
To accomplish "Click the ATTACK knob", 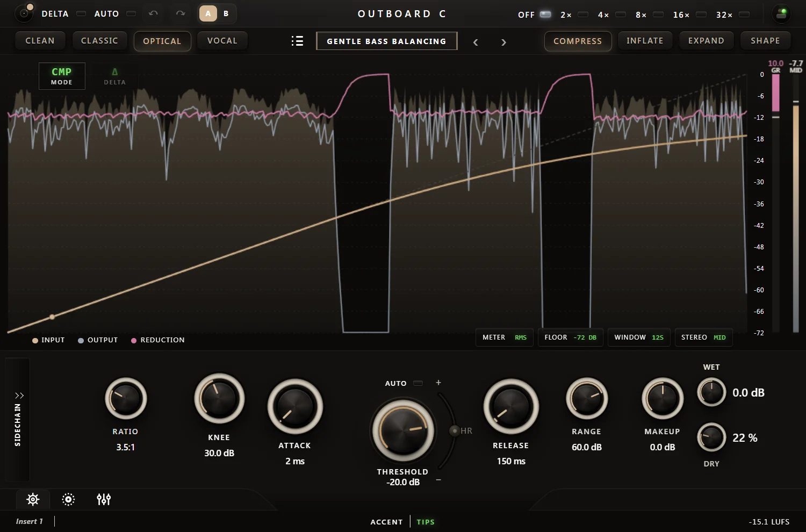I will (x=295, y=407).
